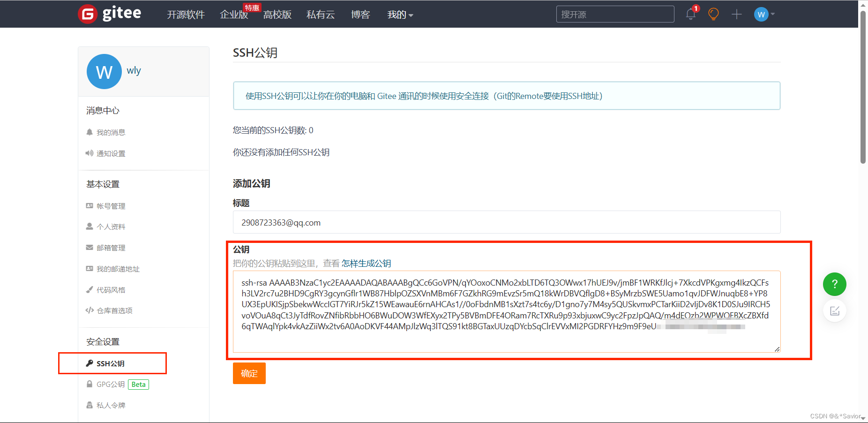The width and height of the screenshot is (868, 423).
Task: Click the page vertical scrollbar
Action: click(x=863, y=87)
